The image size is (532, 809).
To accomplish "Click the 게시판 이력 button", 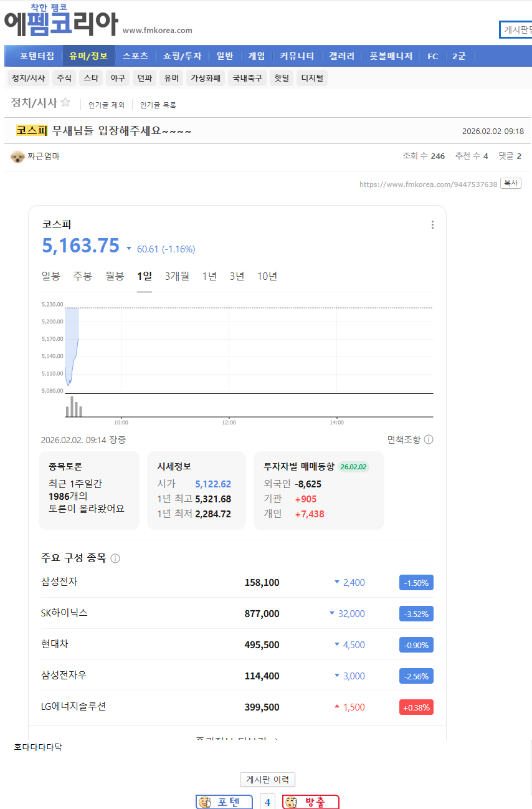I will pos(267,780).
